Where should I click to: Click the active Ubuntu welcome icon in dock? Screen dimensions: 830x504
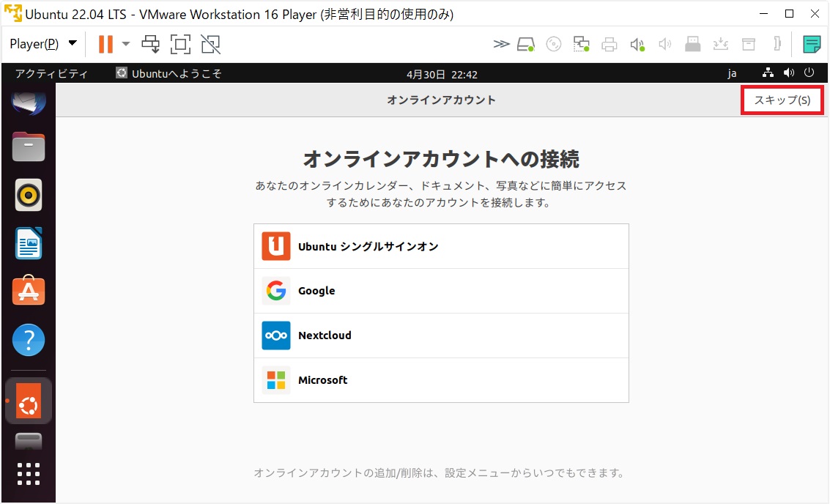point(29,401)
